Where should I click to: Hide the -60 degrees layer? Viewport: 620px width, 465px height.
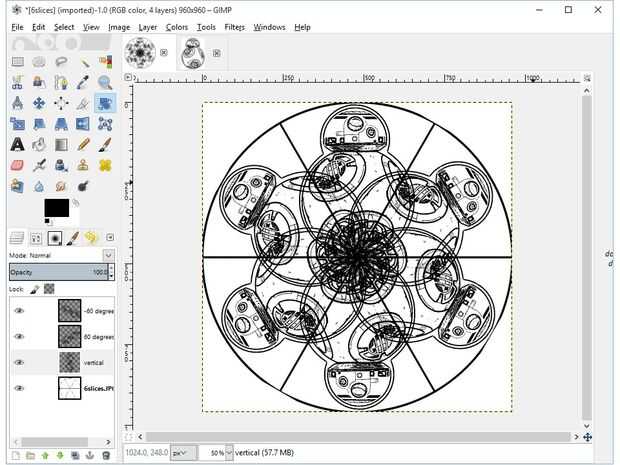click(x=19, y=311)
